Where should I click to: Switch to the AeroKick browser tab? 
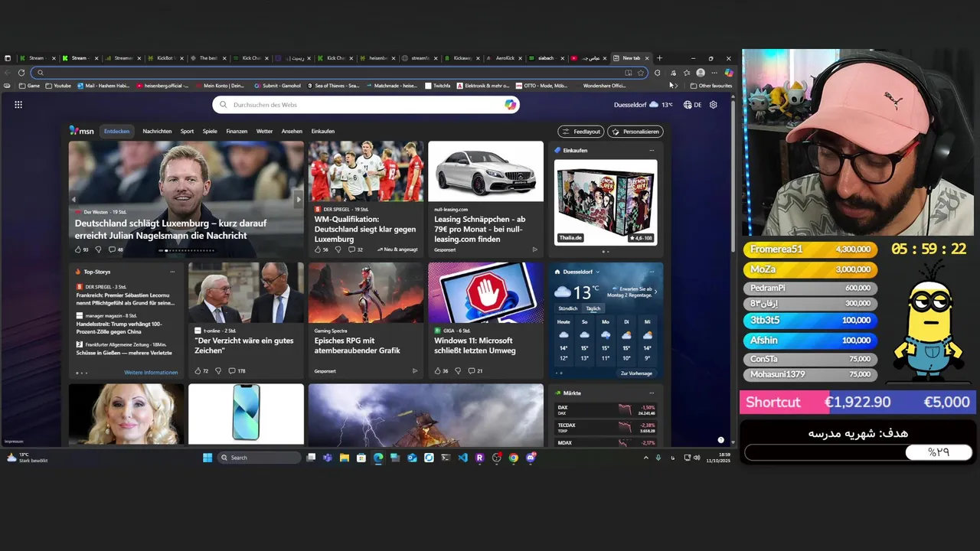coord(505,58)
